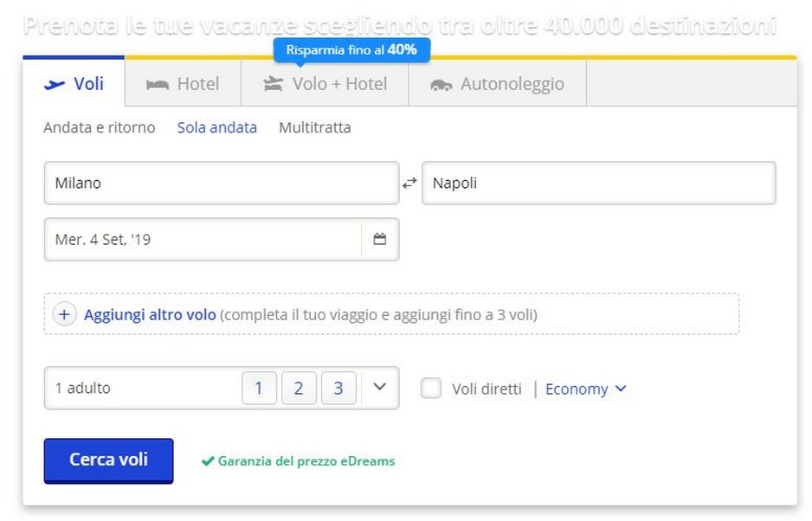This screenshot has width=812, height=521.
Task: Click the green checkmark beside Garanzia del prezzo
Action: [208, 461]
